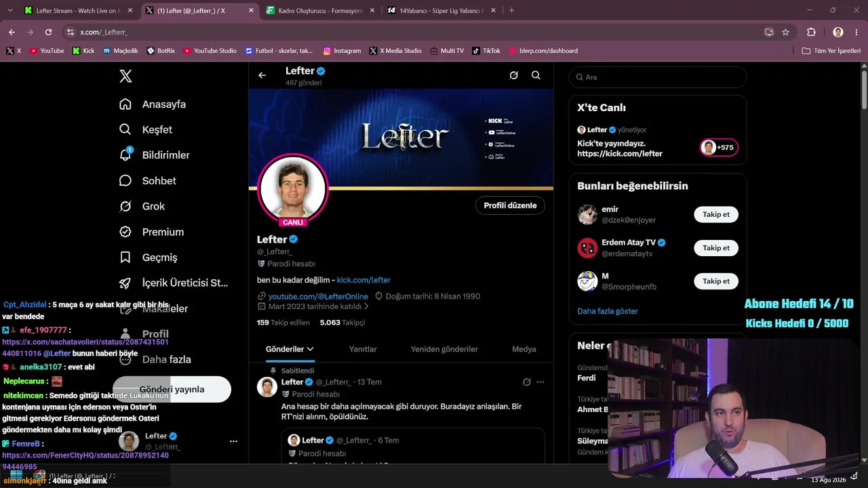Click browser back arrow

(x=12, y=32)
